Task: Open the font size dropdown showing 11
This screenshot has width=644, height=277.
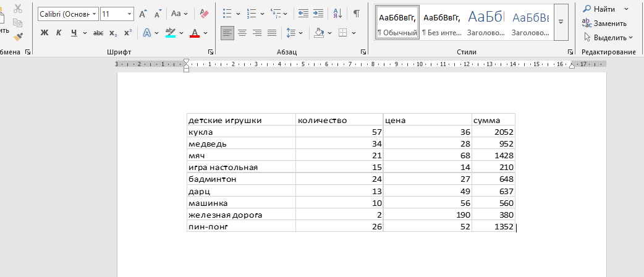Action: tap(129, 13)
